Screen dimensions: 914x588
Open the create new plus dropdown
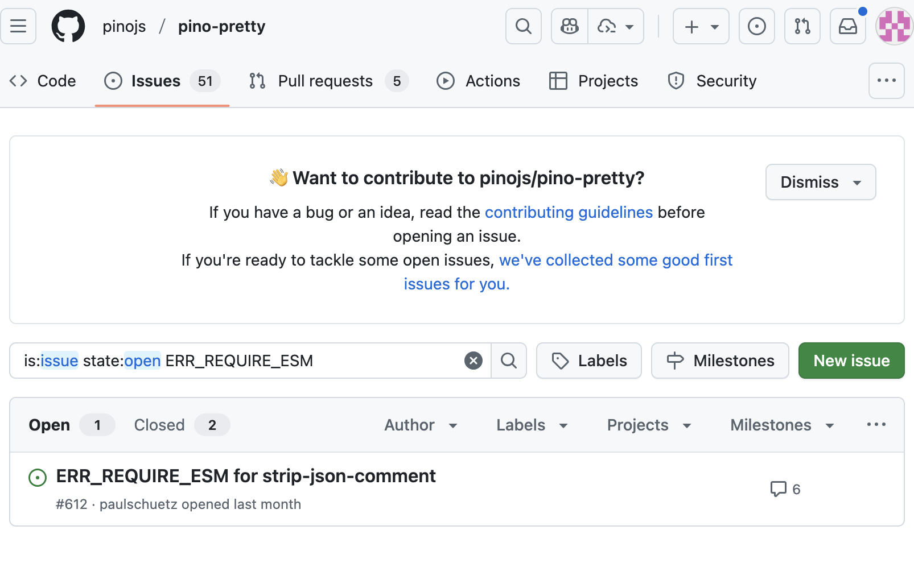point(701,26)
